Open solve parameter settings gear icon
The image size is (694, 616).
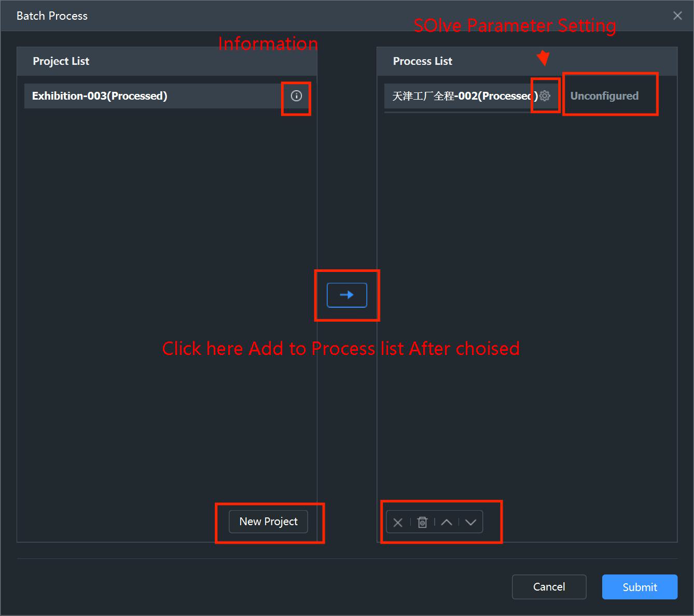pyautogui.click(x=545, y=96)
